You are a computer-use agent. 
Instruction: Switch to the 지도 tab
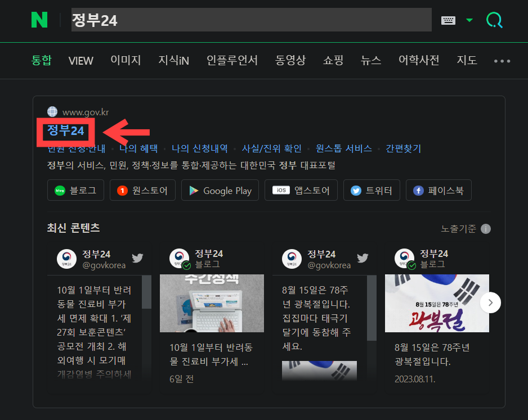(467, 61)
